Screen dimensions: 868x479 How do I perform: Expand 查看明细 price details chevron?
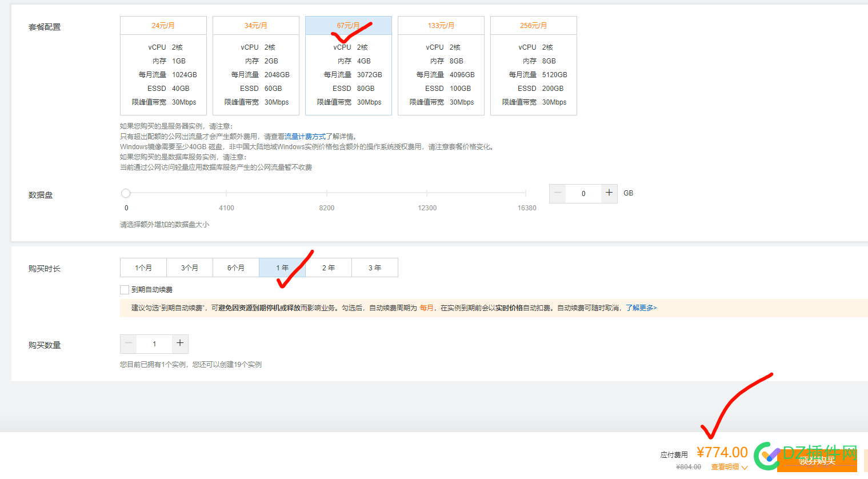[x=744, y=468]
